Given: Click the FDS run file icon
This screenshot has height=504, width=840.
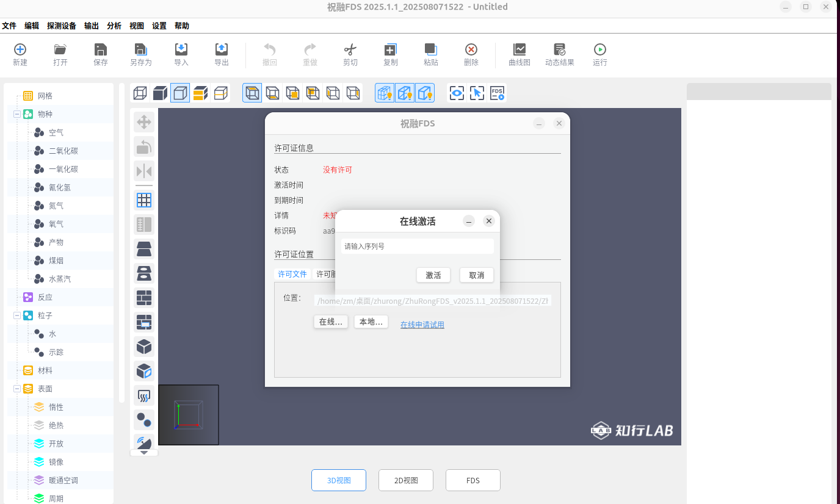Looking at the screenshot, I should [x=497, y=93].
